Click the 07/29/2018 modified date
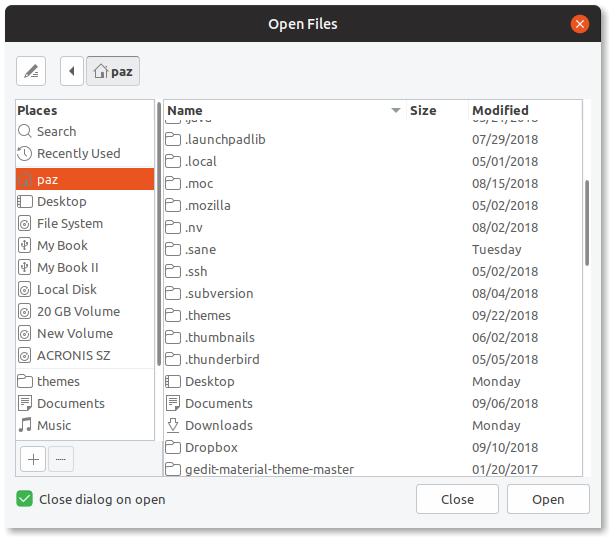Image resolution: width=610 pixels, height=537 pixels. click(x=505, y=139)
